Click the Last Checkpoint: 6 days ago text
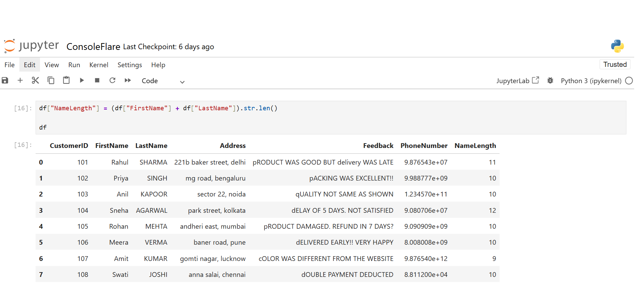644x283 pixels. pos(169,47)
